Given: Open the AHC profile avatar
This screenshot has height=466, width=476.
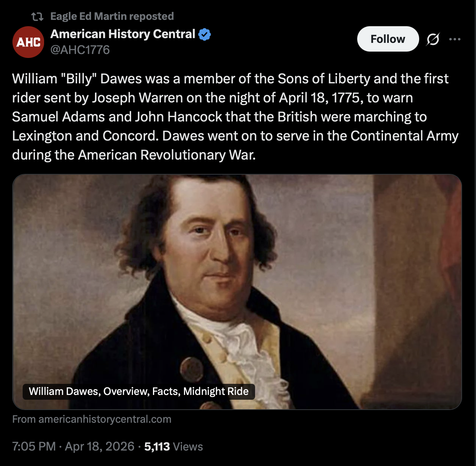Looking at the screenshot, I should tap(28, 42).
